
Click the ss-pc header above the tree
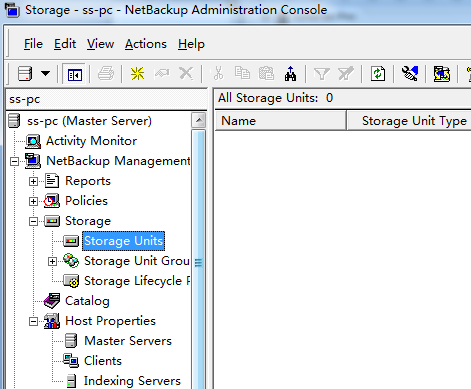107,99
